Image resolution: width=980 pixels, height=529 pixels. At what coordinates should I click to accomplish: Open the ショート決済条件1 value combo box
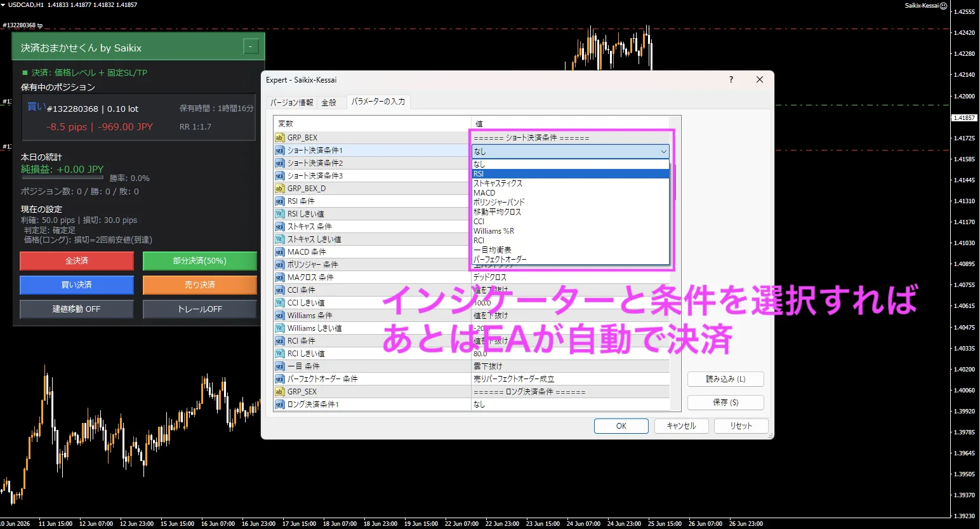pyautogui.click(x=571, y=151)
